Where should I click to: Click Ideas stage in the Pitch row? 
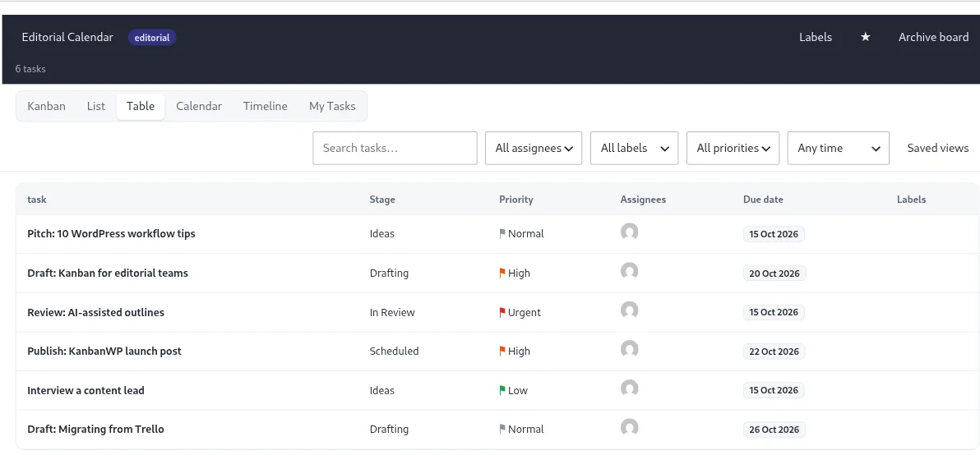382,234
